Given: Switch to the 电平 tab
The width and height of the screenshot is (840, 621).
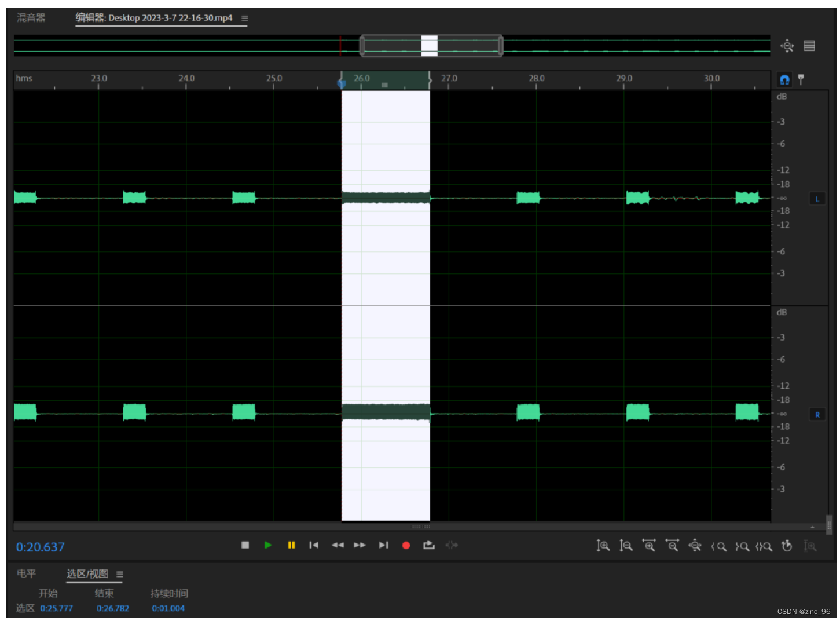Looking at the screenshot, I should click(x=27, y=573).
